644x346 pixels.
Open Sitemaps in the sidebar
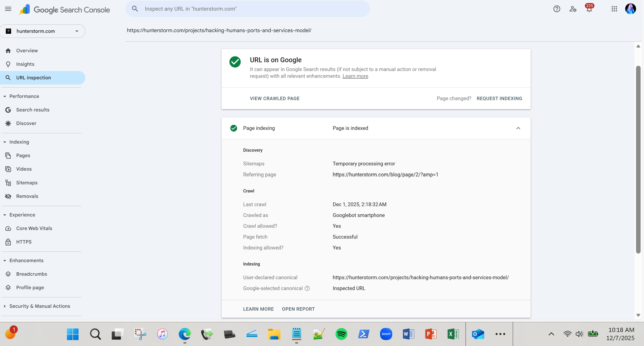tap(27, 183)
